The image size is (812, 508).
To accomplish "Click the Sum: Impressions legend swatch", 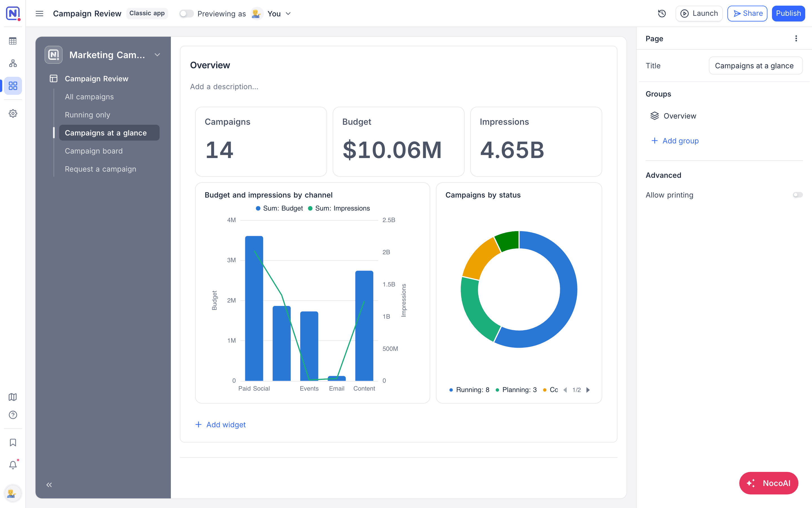I will pyautogui.click(x=310, y=208).
